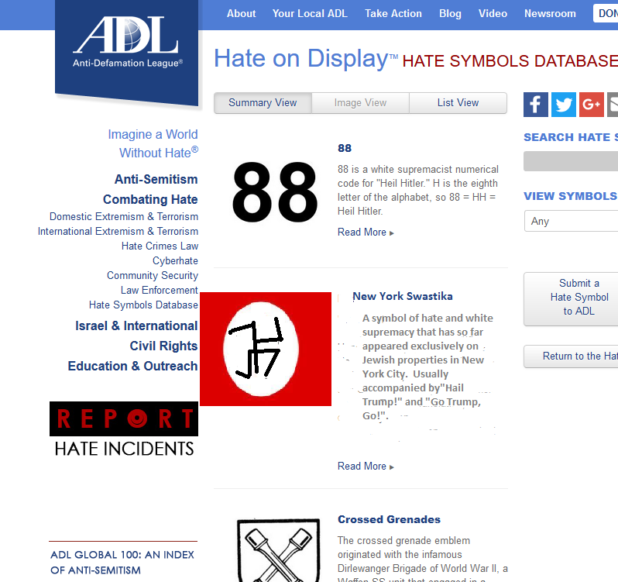Open the Hate Crimes Law link
Screen dimensions: 618x582
(160, 246)
